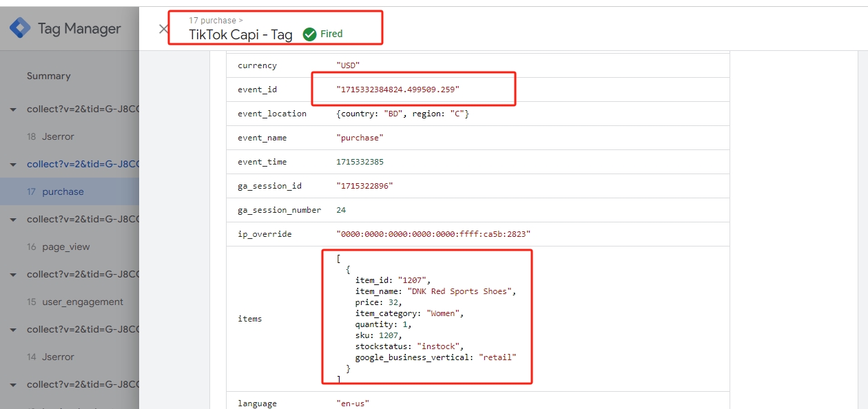Image resolution: width=868 pixels, height=409 pixels.
Task: Collapse the collect group above 15 user_engagement
Action: (12, 275)
